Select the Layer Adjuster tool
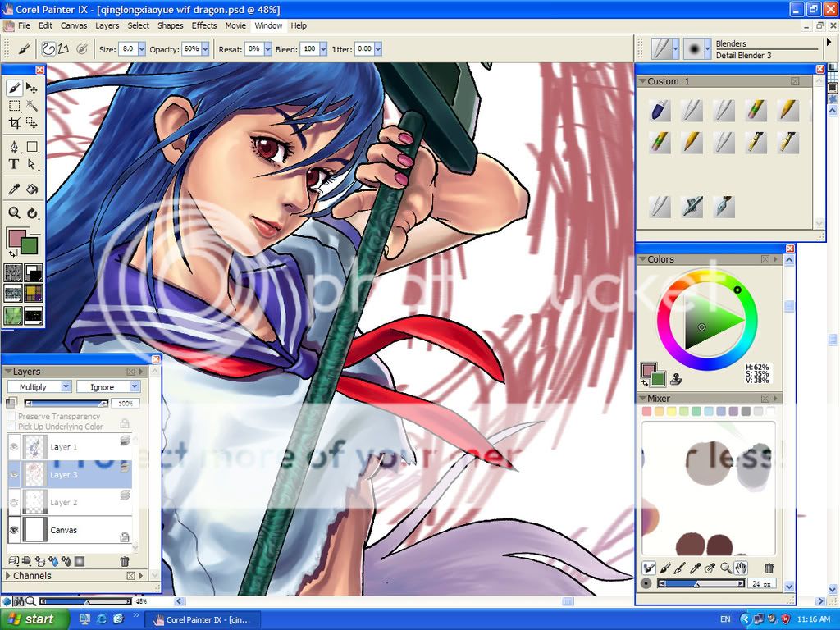Viewport: 840px width, 630px height. click(32, 88)
